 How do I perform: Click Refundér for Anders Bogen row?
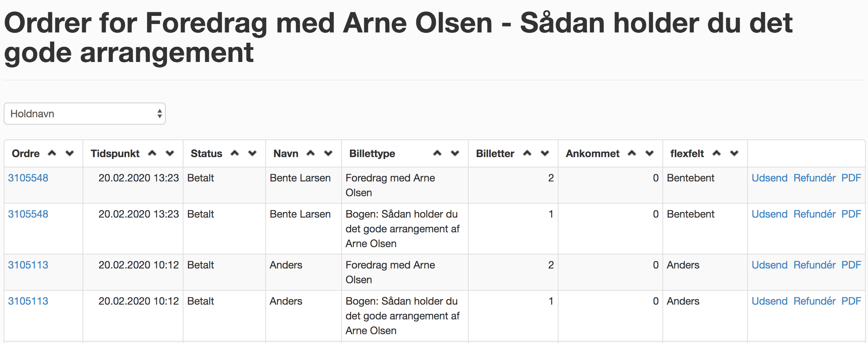tap(814, 301)
